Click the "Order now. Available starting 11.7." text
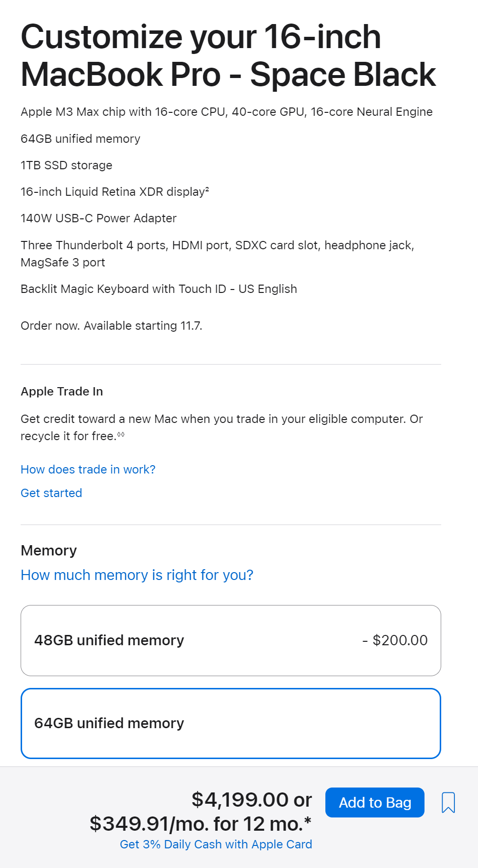The height and width of the screenshot is (868, 478). 111,326
